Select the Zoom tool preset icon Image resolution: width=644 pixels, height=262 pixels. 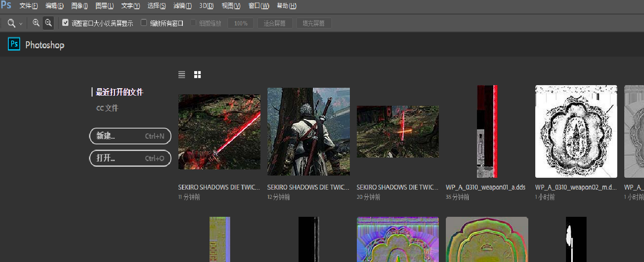click(x=11, y=23)
